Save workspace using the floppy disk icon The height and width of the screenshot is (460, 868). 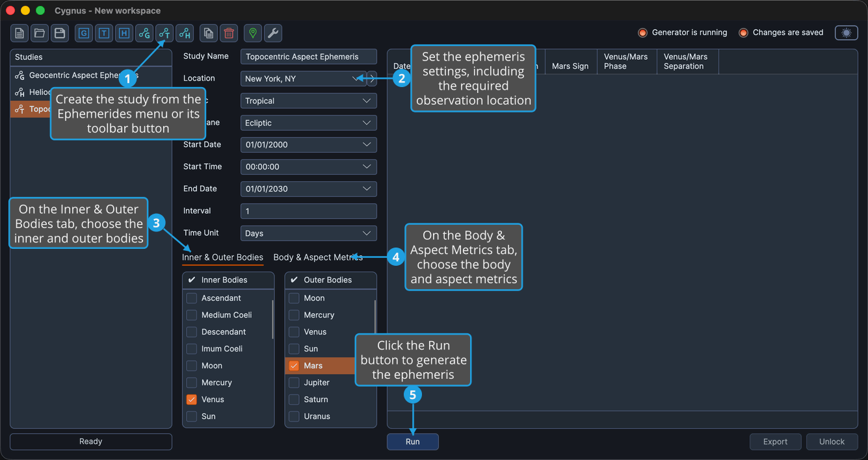60,33
